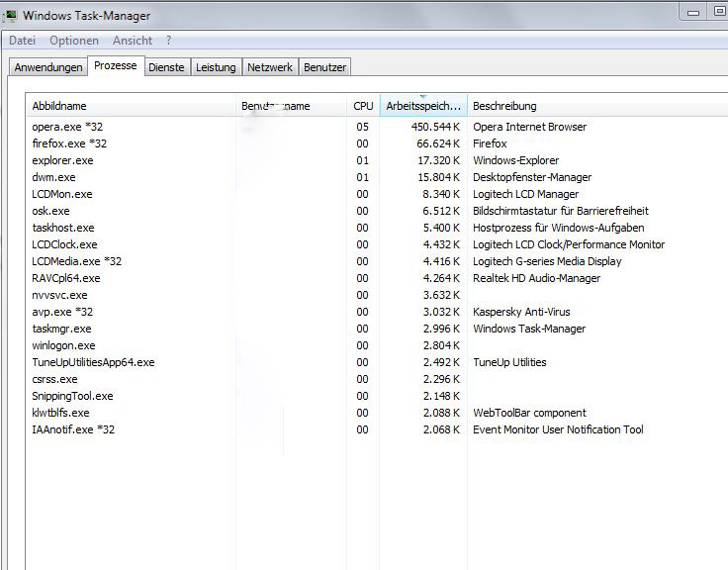
Task: Click the WebToolBar component description
Action: click(x=529, y=413)
